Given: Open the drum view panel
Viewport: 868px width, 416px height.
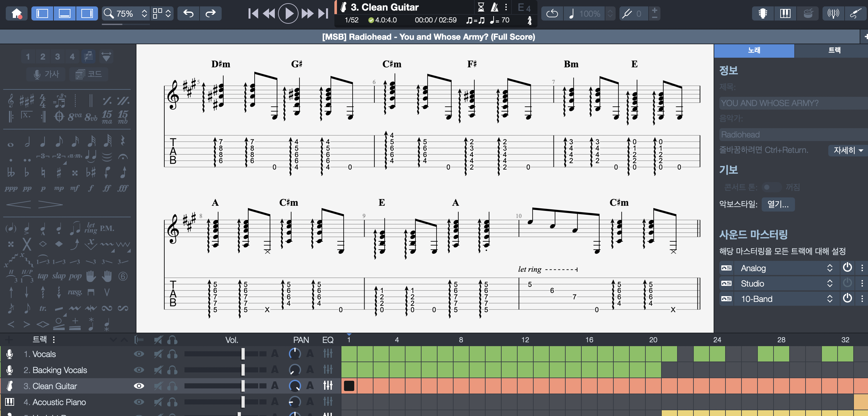Looking at the screenshot, I should tap(808, 13).
